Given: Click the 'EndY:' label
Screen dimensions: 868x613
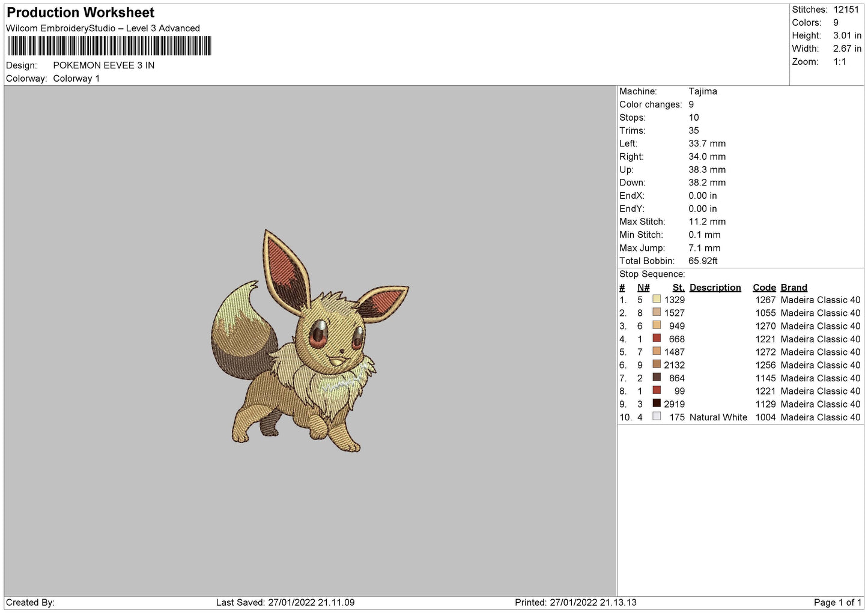Looking at the screenshot, I should [632, 209].
